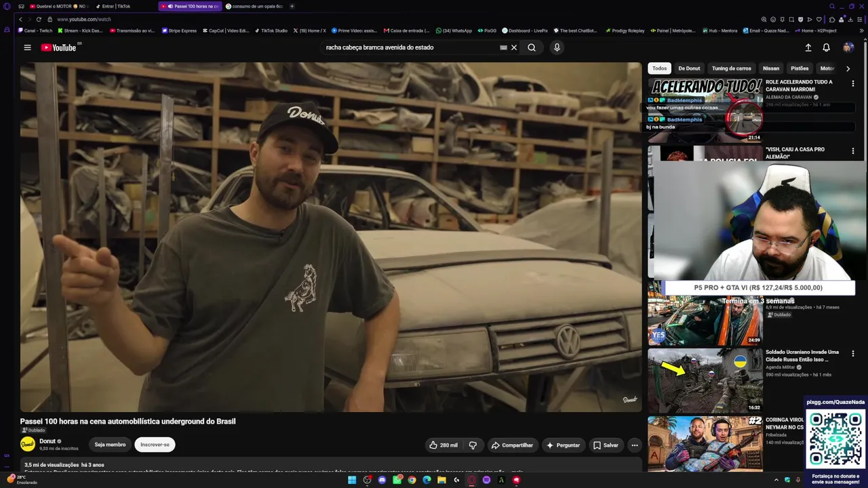Click the main video player
Screen dimensions: 868x488
[x=331, y=237]
